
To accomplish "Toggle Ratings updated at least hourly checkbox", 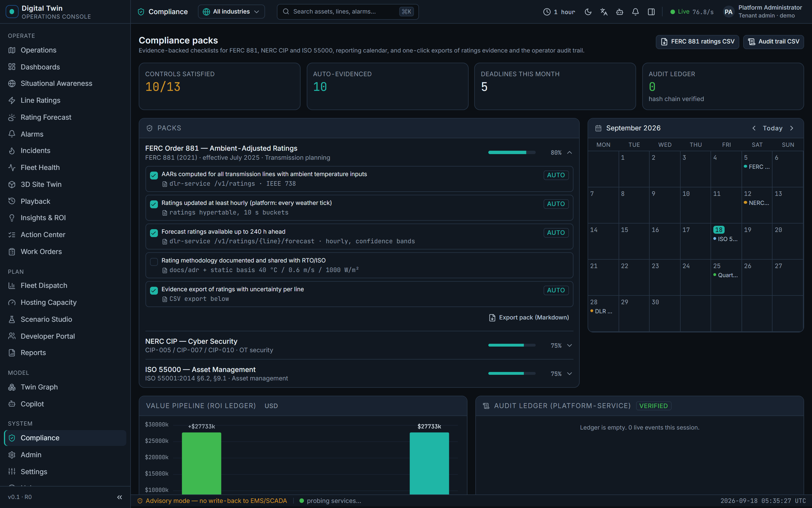I will tap(154, 204).
